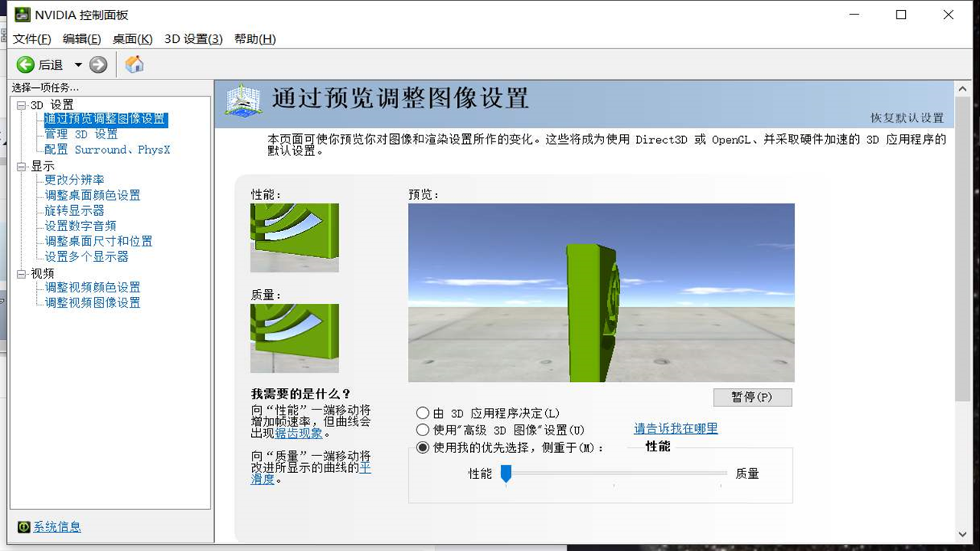Open 调整桌面颜色设置 in tree
980x551 pixels.
point(93,195)
